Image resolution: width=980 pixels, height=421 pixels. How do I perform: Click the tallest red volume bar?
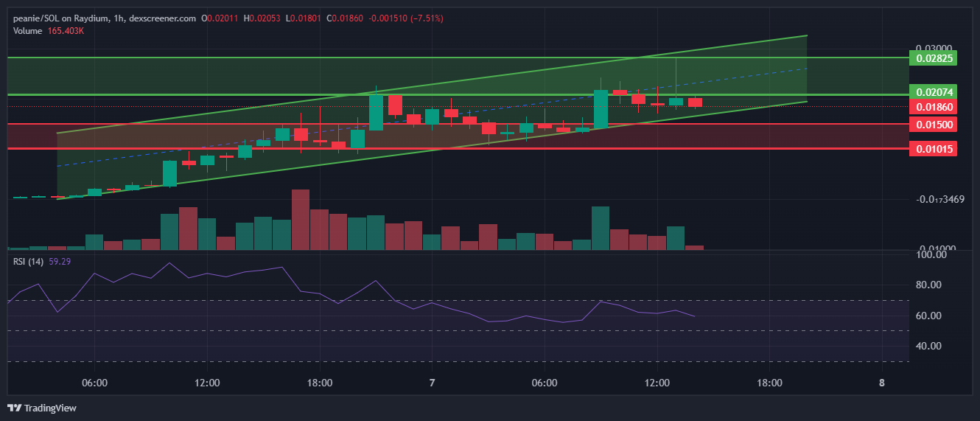301,220
